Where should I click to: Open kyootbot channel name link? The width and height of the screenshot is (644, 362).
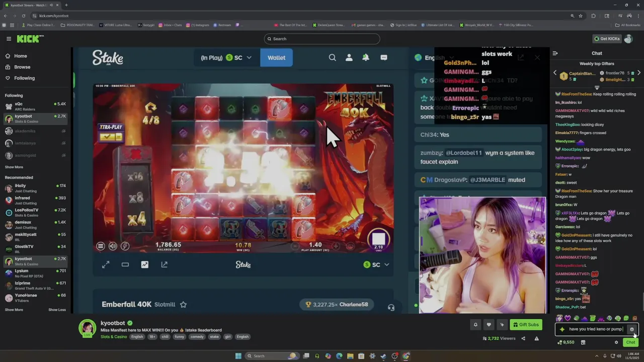(x=112, y=323)
